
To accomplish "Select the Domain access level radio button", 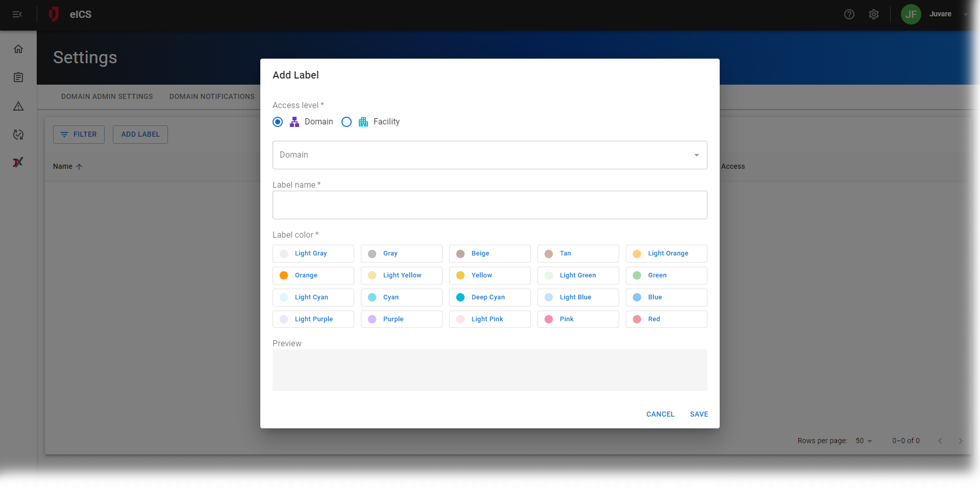I will (278, 122).
